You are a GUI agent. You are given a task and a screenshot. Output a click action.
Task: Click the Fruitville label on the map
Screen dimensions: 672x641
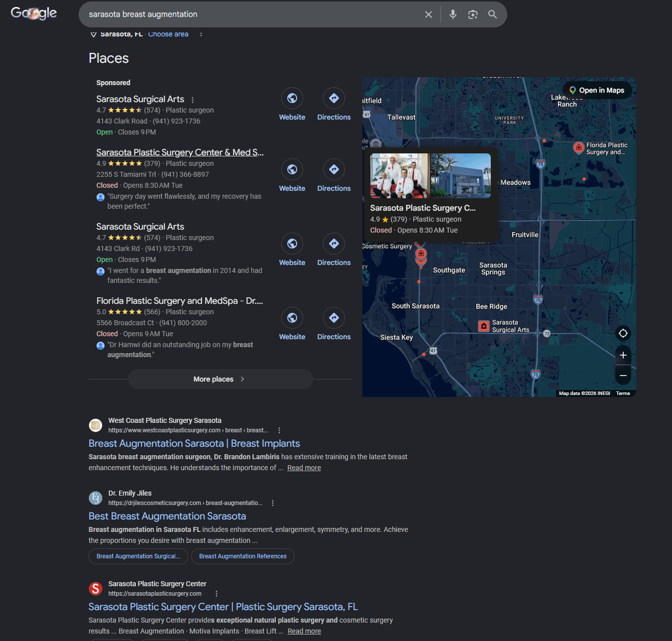click(525, 235)
